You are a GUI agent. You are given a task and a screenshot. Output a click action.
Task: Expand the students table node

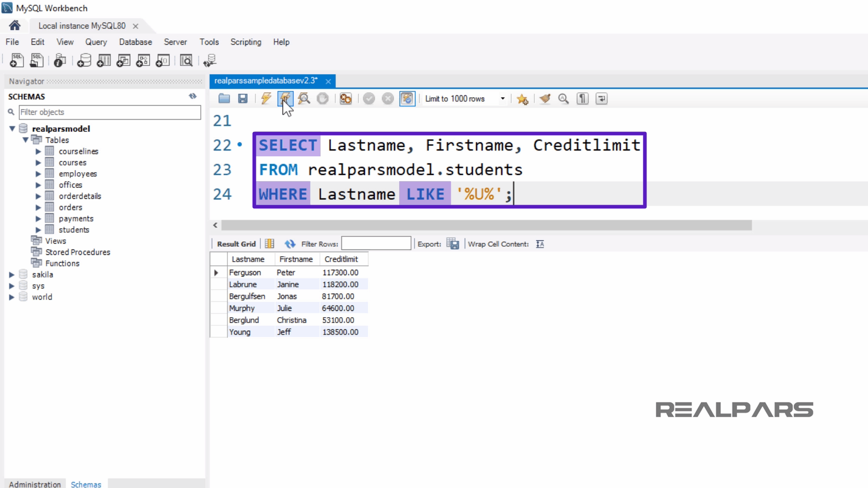point(38,230)
